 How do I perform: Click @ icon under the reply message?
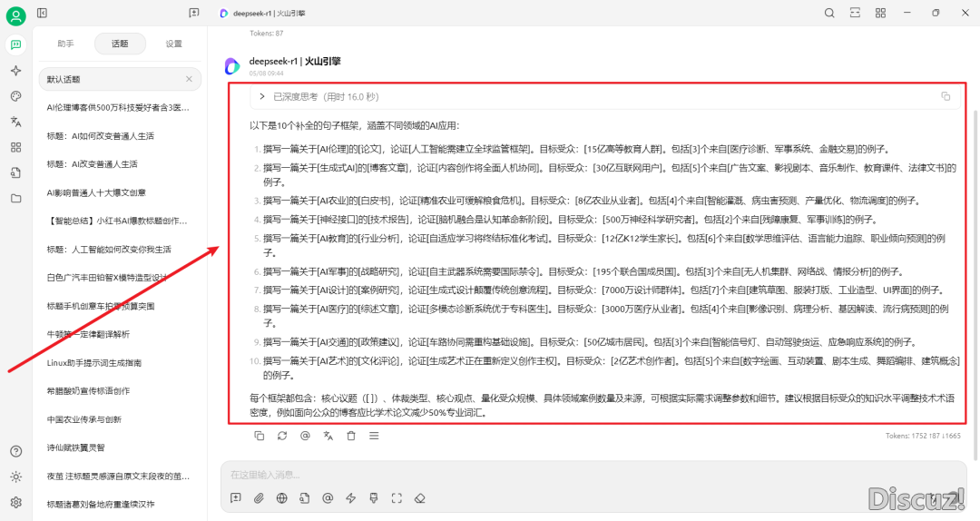tap(305, 436)
